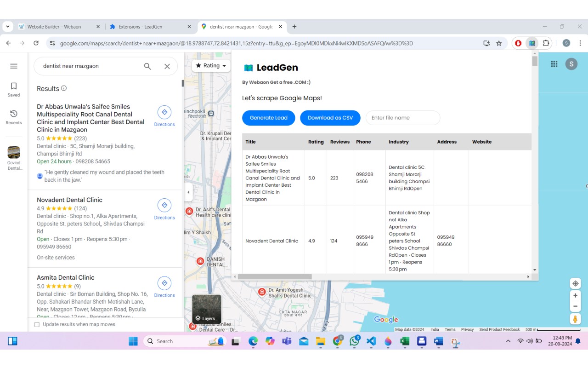Screen dimensions: 588x368
Task: Open the Google account avatar in Maps
Action: tap(571, 64)
